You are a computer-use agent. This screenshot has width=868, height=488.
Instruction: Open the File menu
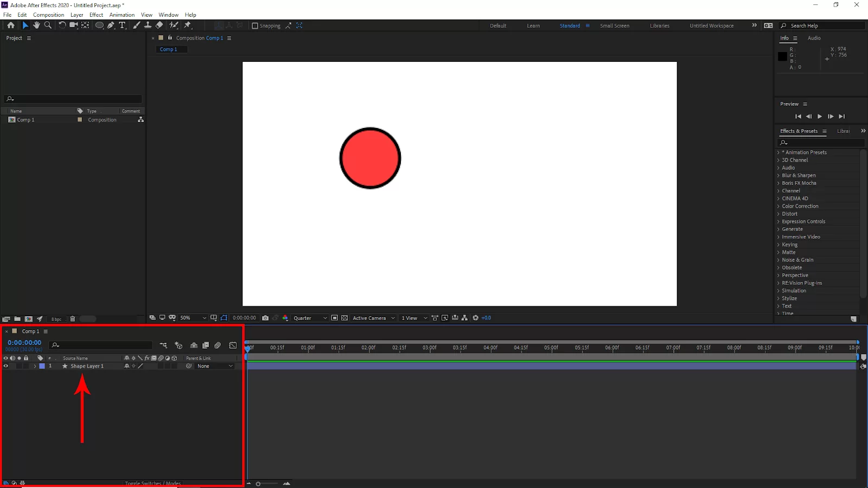pyautogui.click(x=8, y=15)
